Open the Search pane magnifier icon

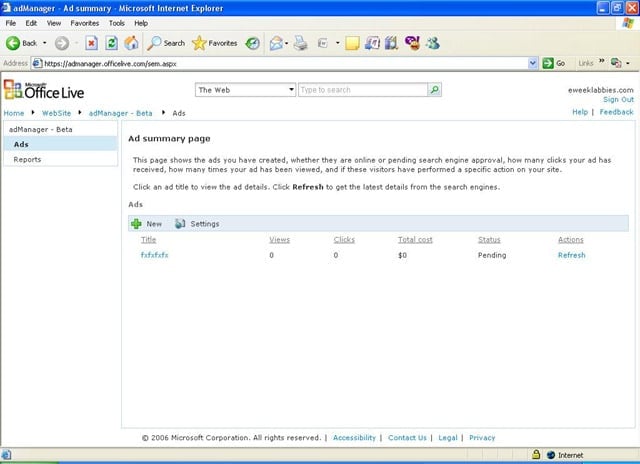click(x=154, y=43)
